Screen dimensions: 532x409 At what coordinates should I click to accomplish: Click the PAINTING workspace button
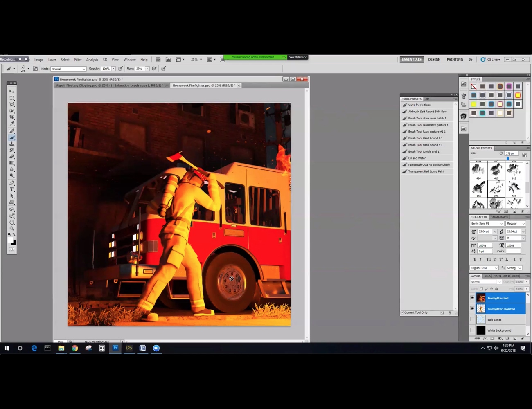455,59
